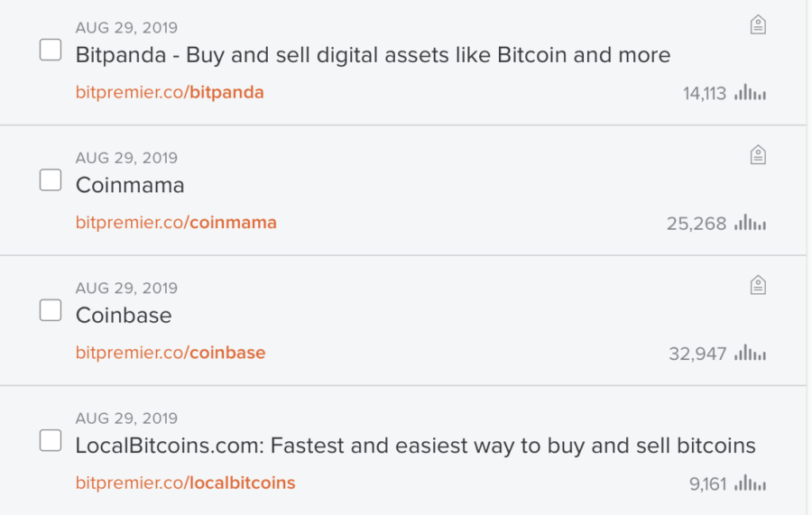This screenshot has height=515, width=812.
Task: Click the bitpremier.co/coinmama short link
Action: pyautogui.click(x=176, y=223)
